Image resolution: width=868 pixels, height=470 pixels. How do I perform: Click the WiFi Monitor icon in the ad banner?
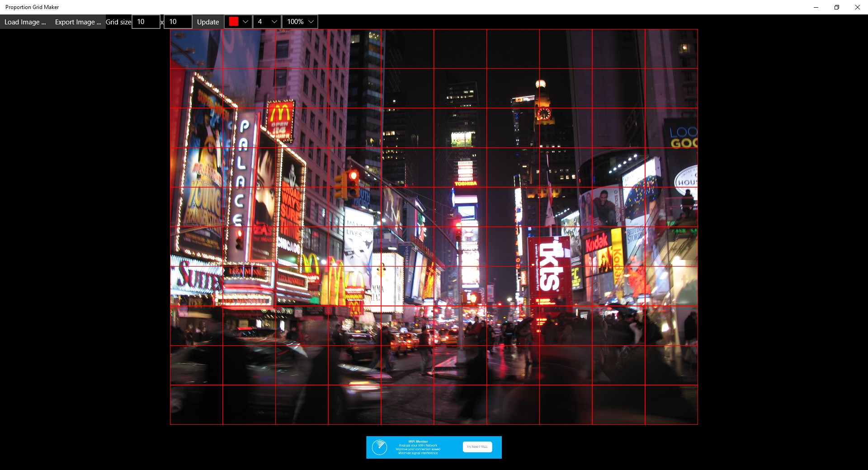tap(380, 447)
